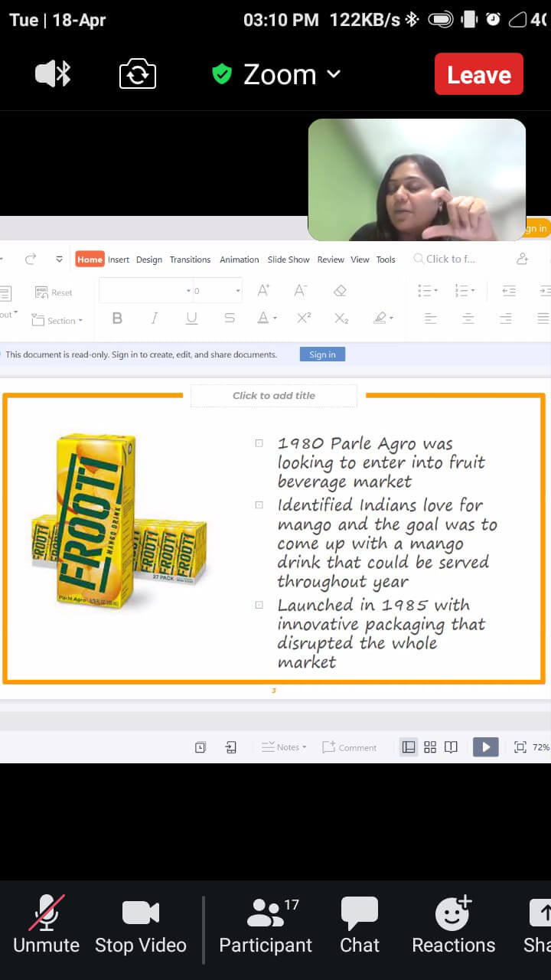Leave the Zoom meeting

tap(479, 74)
